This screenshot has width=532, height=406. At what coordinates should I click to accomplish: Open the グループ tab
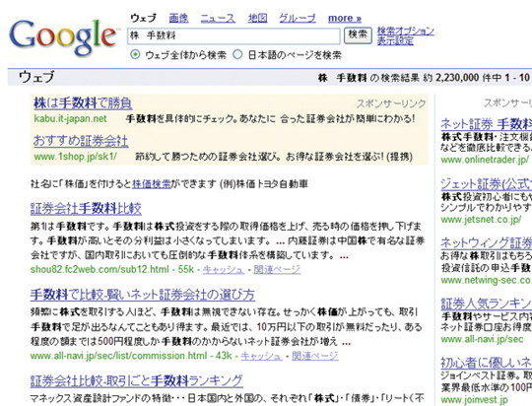pyautogui.click(x=298, y=18)
